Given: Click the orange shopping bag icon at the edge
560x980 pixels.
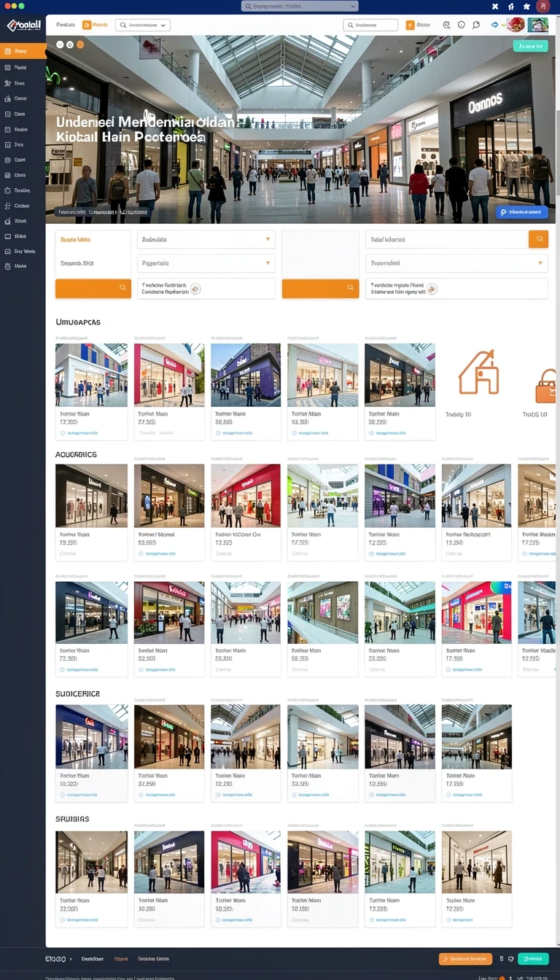Looking at the screenshot, I should [546, 385].
